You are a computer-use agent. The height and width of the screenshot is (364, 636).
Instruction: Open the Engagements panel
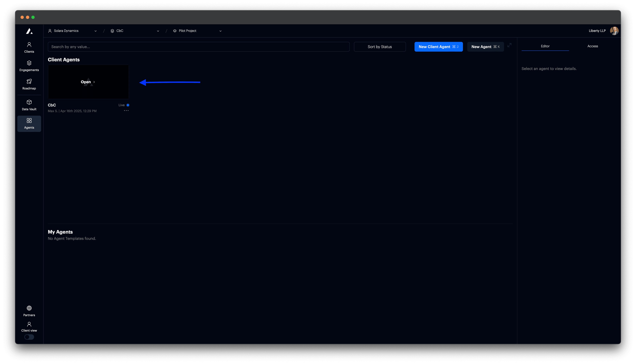click(29, 66)
